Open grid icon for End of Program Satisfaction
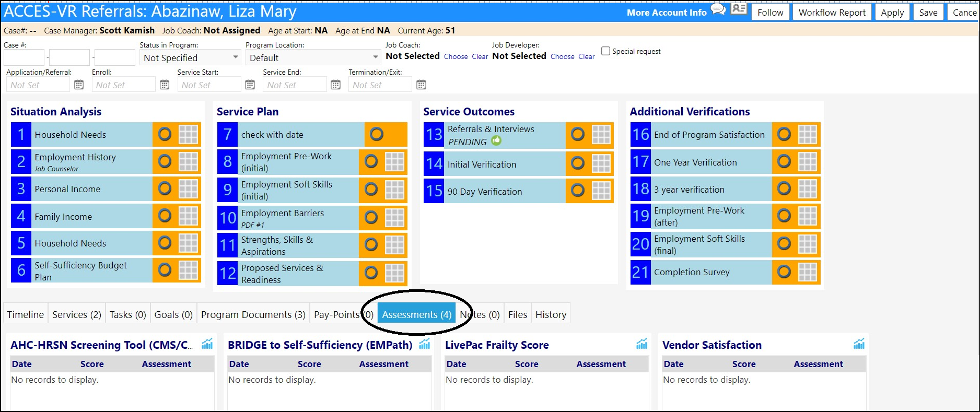This screenshot has height=412, width=980. (807, 134)
